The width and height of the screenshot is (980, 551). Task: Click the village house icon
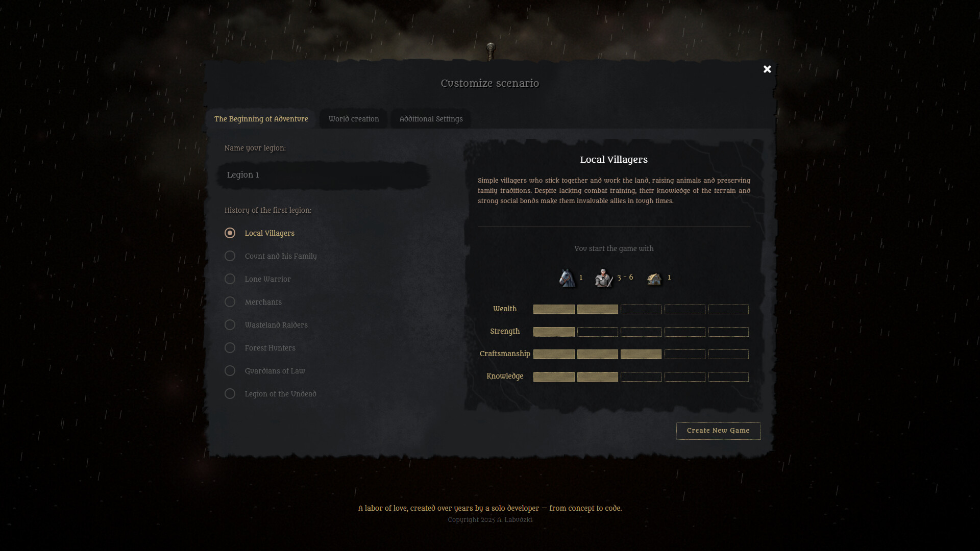coord(654,279)
